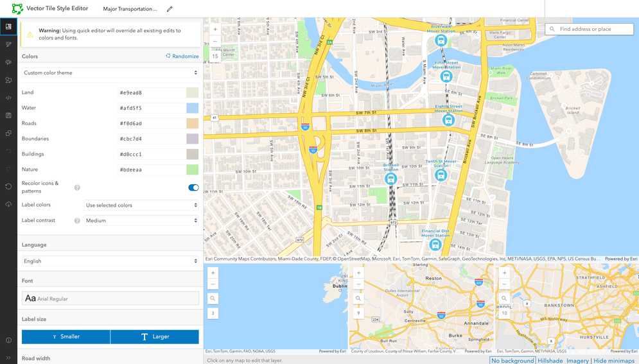The image size is (639, 364).
Task: Click the info icon in the left sidebar
Action: [8, 340]
